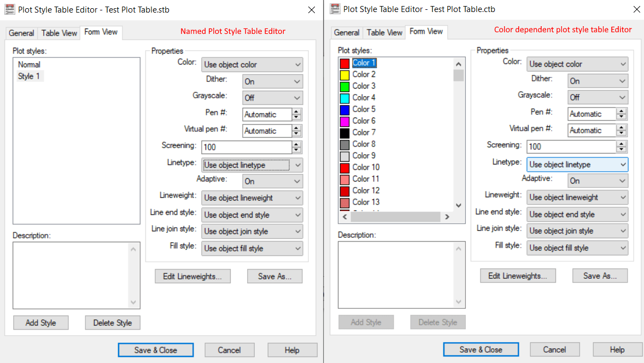Select the green Color 3 swatch
The image size is (644, 363).
click(344, 86)
